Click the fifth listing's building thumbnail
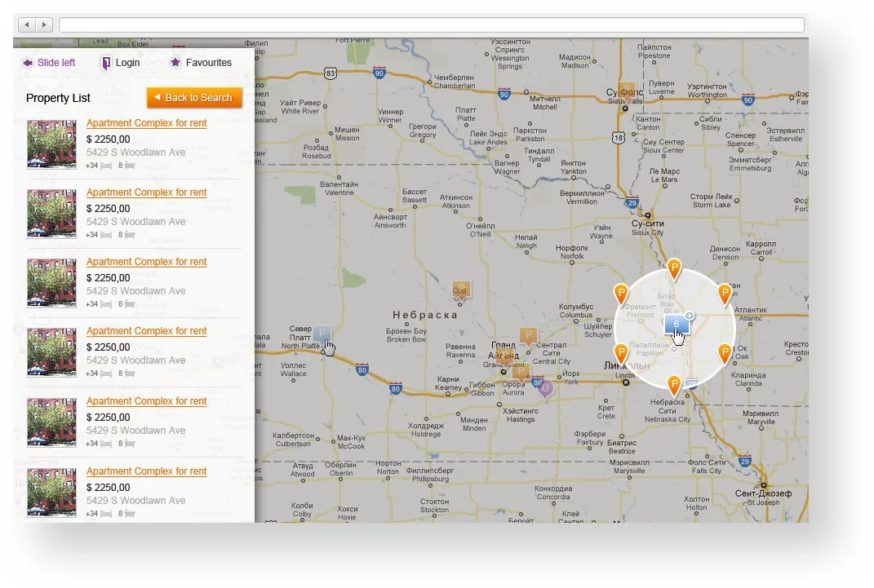 (x=52, y=422)
